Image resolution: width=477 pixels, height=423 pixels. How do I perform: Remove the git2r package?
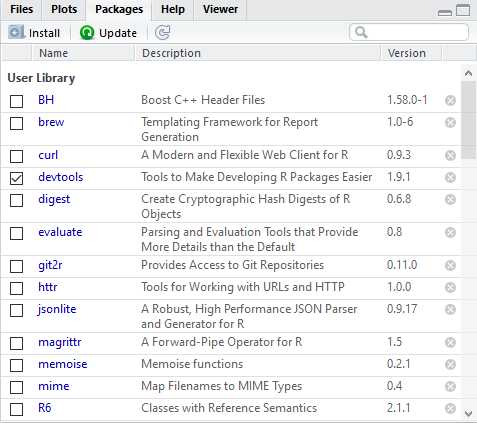tap(450, 265)
